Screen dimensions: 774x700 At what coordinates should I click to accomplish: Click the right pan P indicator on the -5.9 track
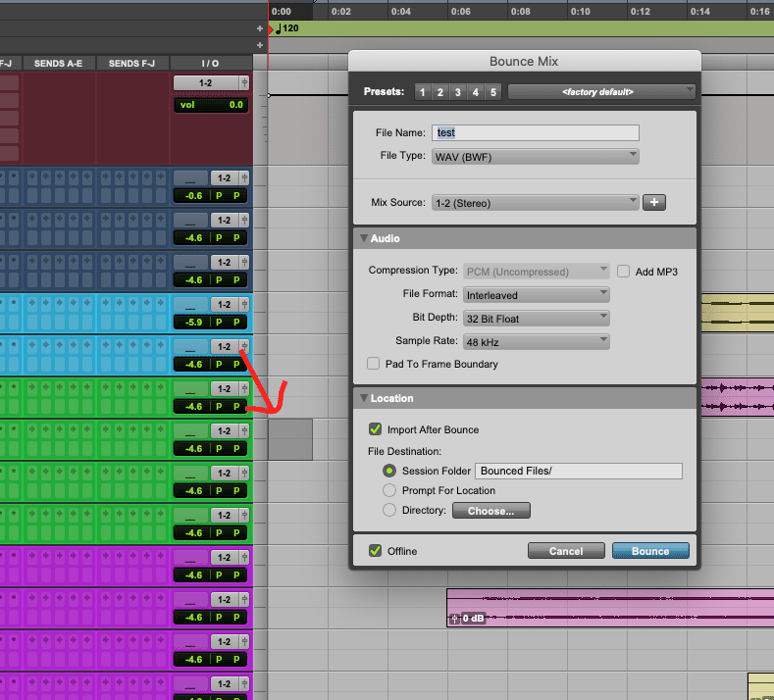point(236,323)
